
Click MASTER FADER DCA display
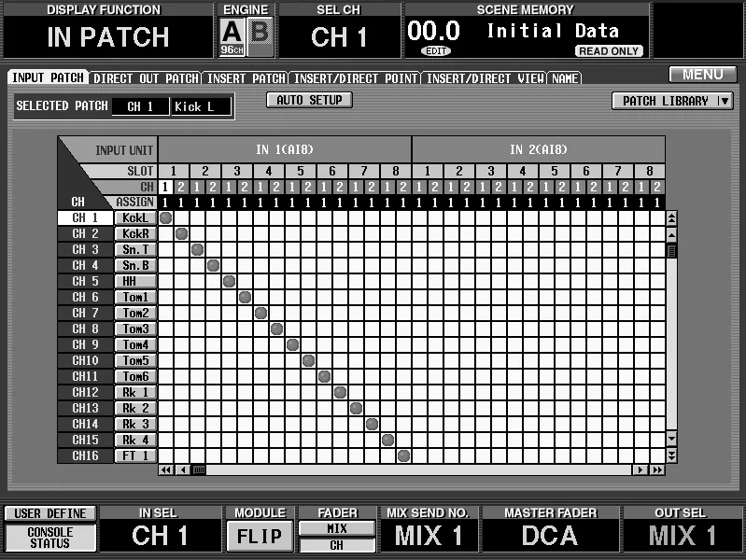point(550,536)
